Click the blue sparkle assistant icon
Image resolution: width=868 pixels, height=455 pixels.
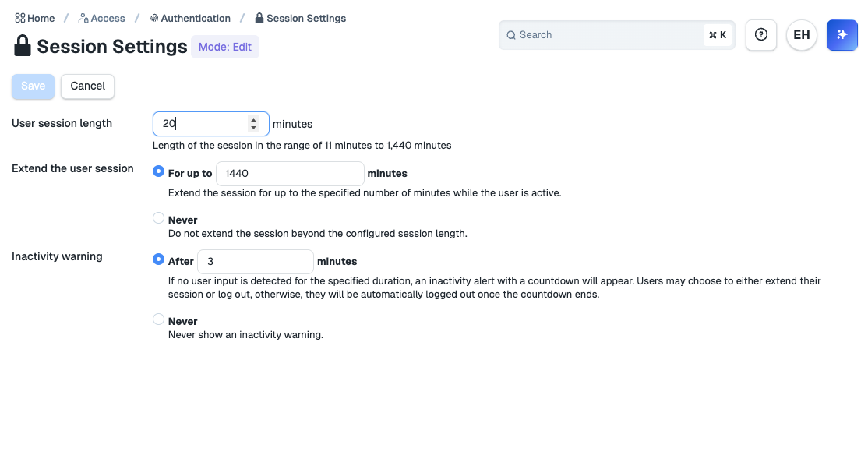842,35
